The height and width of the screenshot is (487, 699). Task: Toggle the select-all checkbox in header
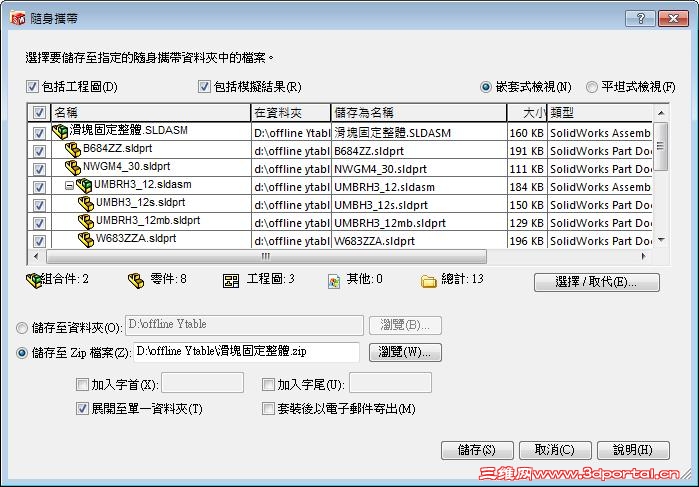(x=39, y=112)
